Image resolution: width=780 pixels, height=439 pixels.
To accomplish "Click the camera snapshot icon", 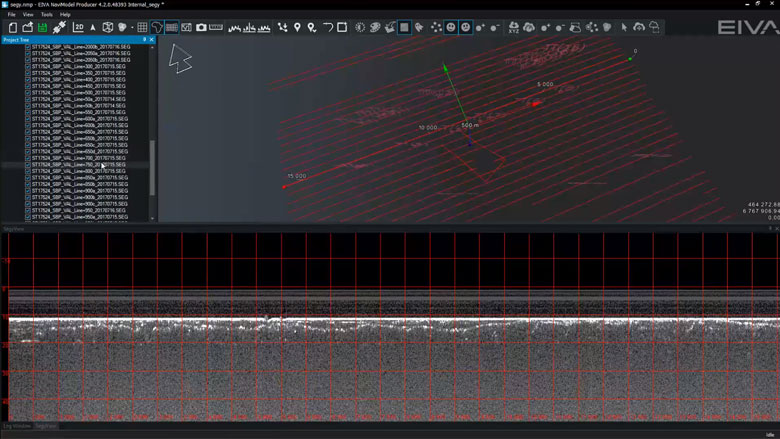I will 201,27.
